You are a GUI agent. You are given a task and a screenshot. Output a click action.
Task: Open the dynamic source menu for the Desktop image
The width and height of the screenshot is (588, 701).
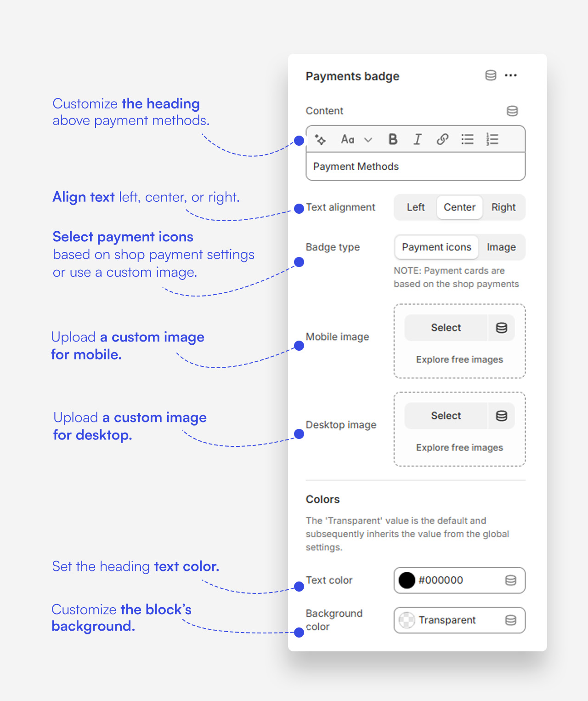(x=501, y=416)
